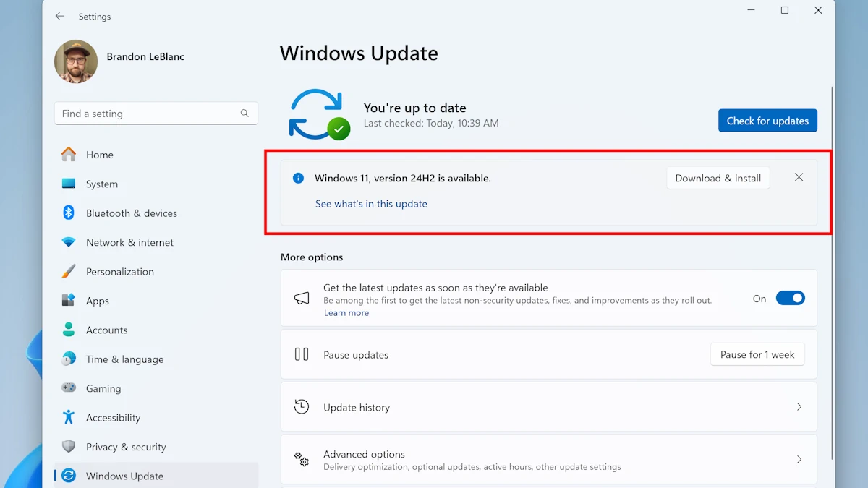Click the Gaming label in sidebar

[103, 388]
